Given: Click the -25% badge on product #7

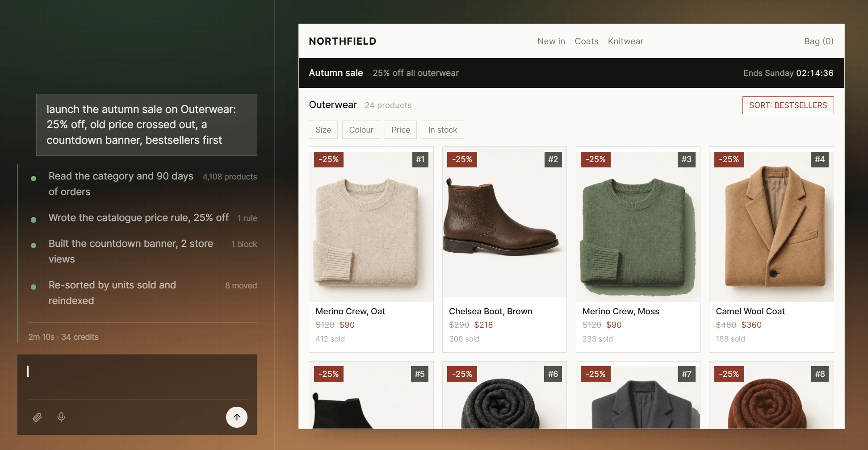Looking at the screenshot, I should tap(595, 374).
